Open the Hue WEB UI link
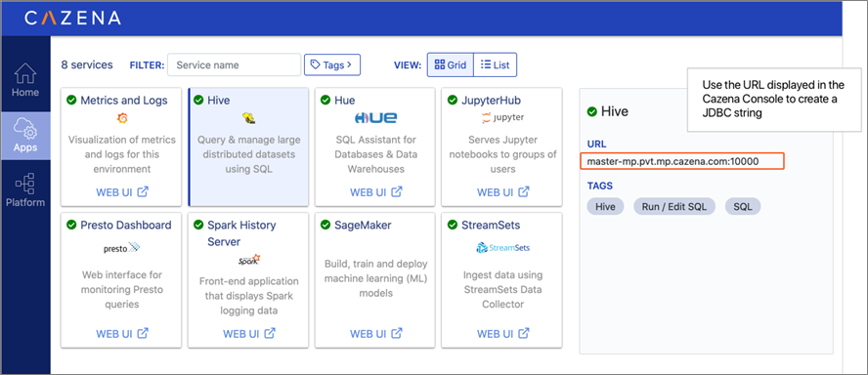The width and height of the screenshot is (868, 375). [376, 192]
